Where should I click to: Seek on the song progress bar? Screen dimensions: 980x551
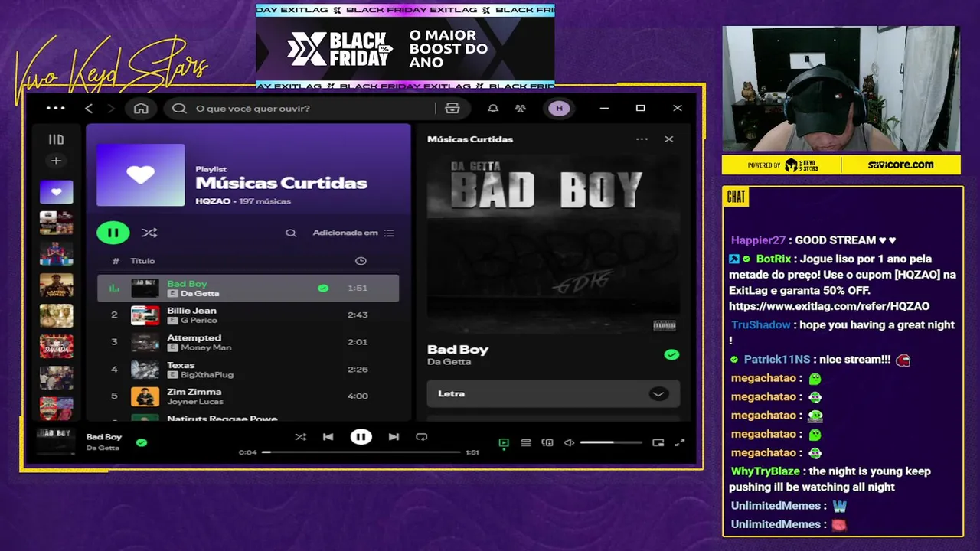(x=361, y=452)
